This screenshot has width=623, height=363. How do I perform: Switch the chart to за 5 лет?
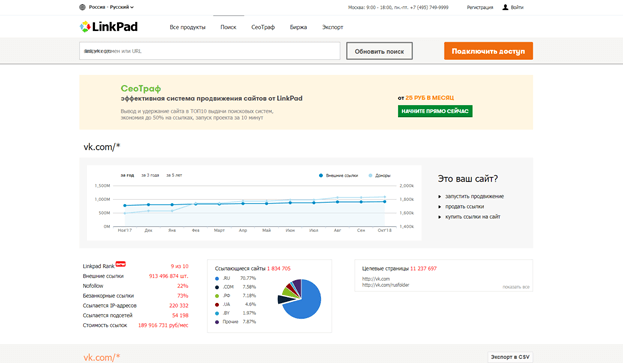click(174, 175)
